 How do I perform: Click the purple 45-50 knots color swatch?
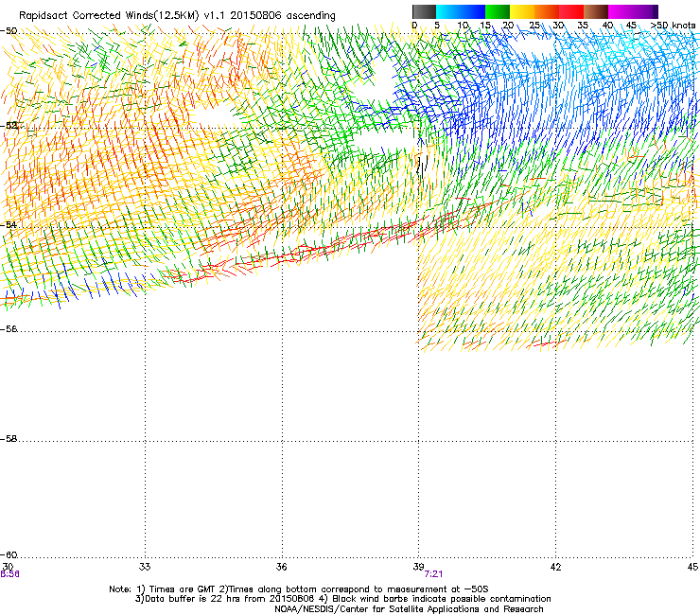(645, 11)
